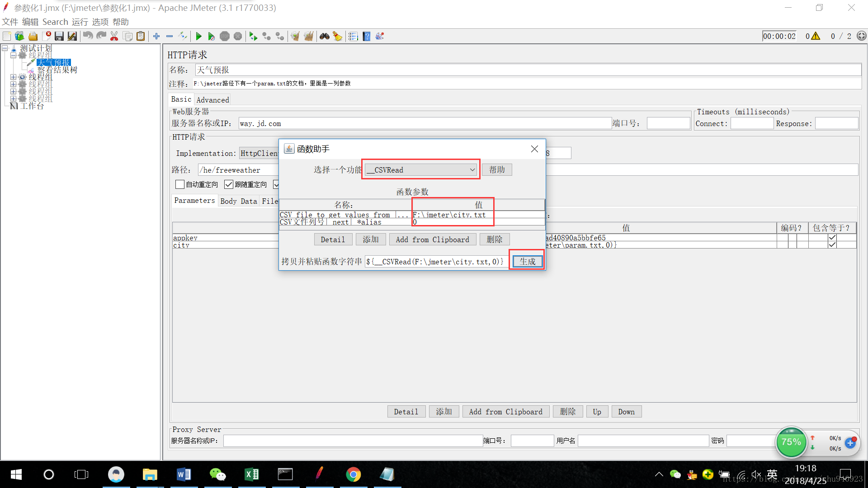
Task: Toggle 包含等于 checkbox in the appkey row
Action: click(x=832, y=237)
